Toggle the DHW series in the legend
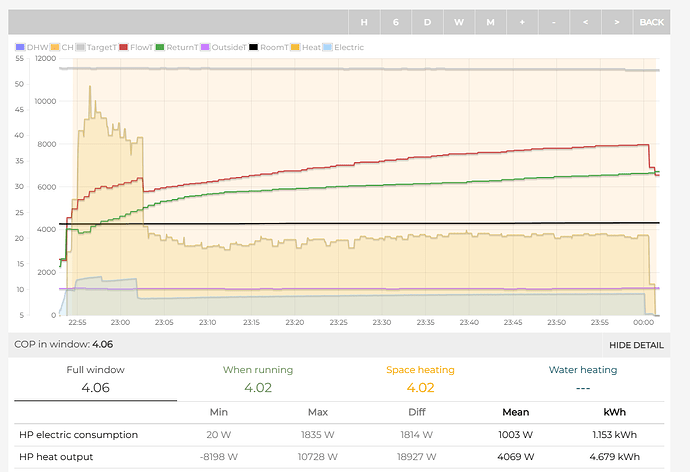 click(x=33, y=47)
